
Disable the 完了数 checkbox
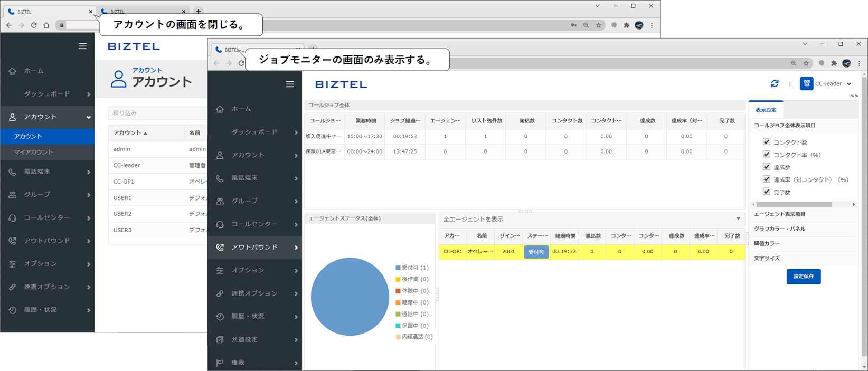767,192
